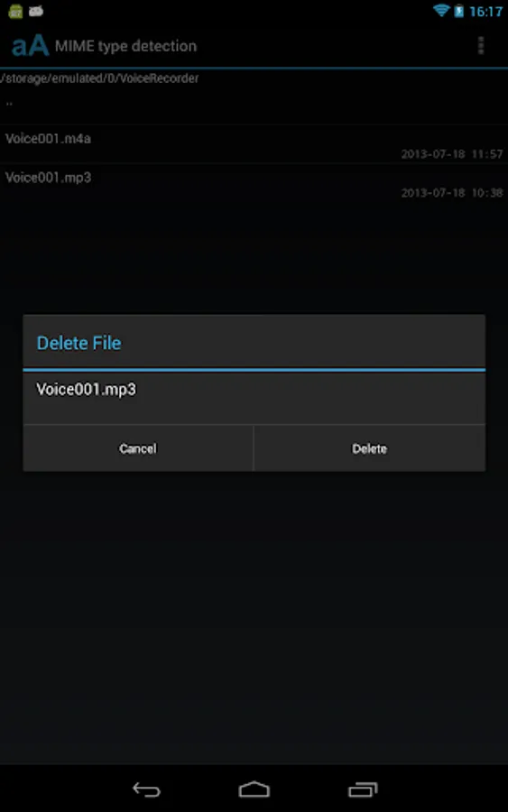Go to parent directory '..' entry

(x=254, y=106)
